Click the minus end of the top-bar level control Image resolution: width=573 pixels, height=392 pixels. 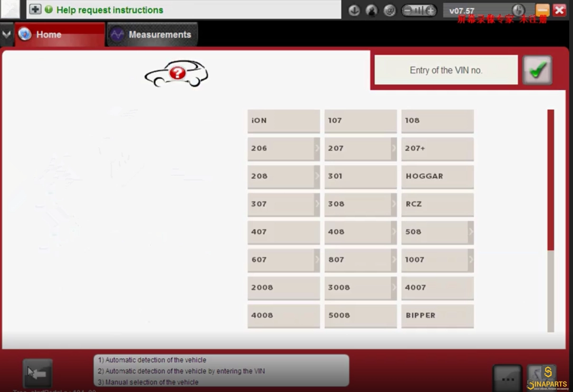coord(407,10)
